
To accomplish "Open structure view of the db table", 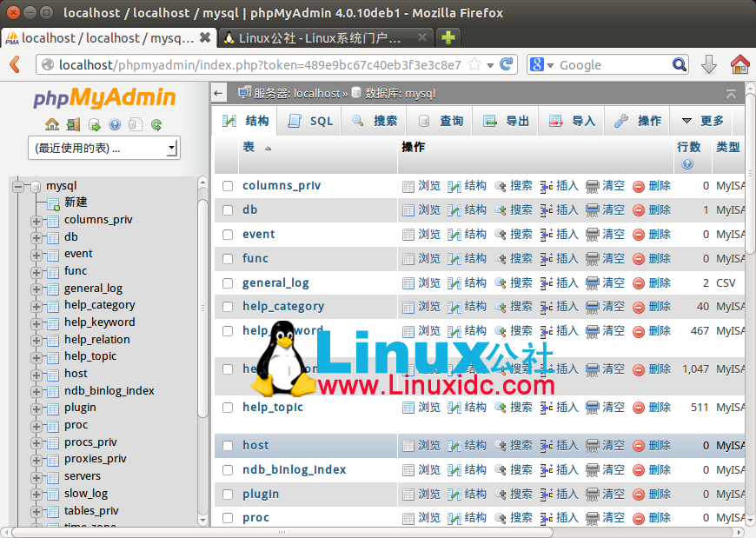I will tap(474, 209).
